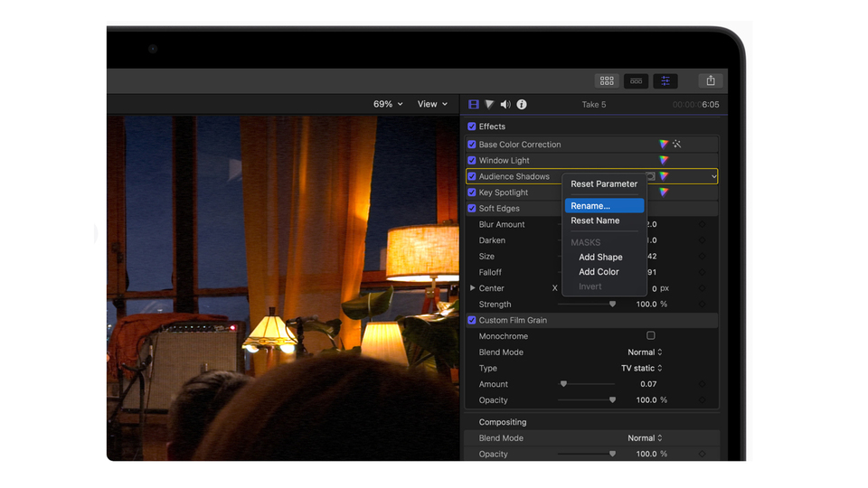Open the Video inspector tab icon
Image resolution: width=868 pixels, height=488 pixels.
[473, 105]
